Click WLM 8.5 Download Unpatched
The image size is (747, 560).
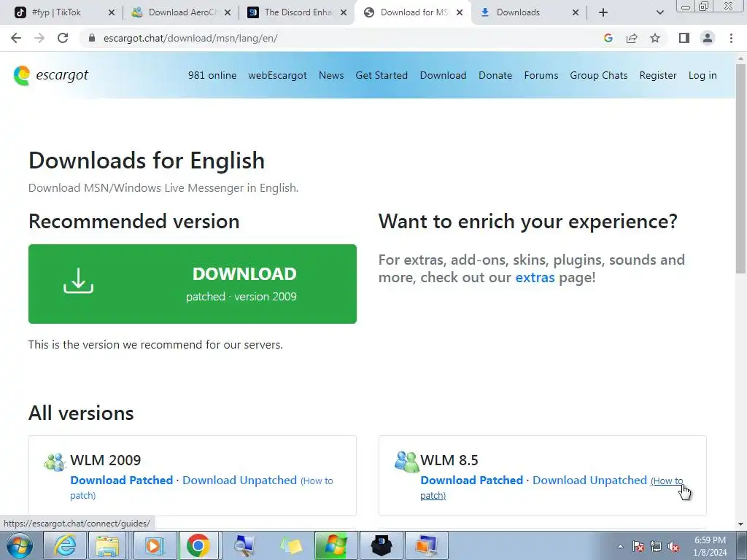pyautogui.click(x=589, y=480)
